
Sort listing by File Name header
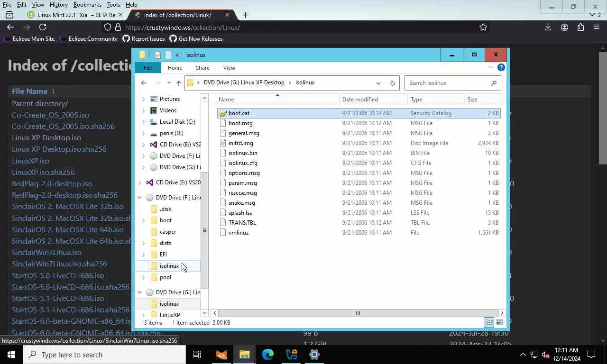[29, 91]
